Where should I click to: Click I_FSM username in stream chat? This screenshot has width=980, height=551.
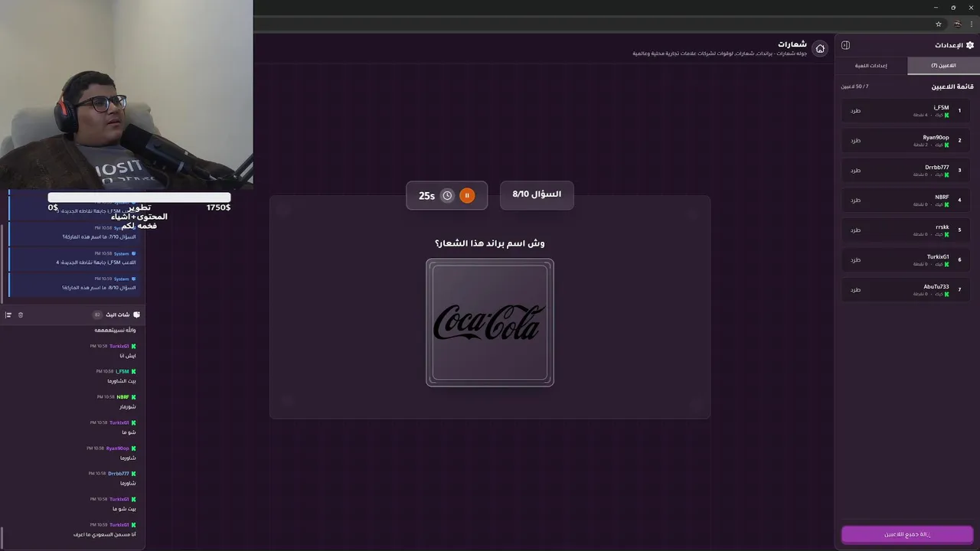point(122,372)
